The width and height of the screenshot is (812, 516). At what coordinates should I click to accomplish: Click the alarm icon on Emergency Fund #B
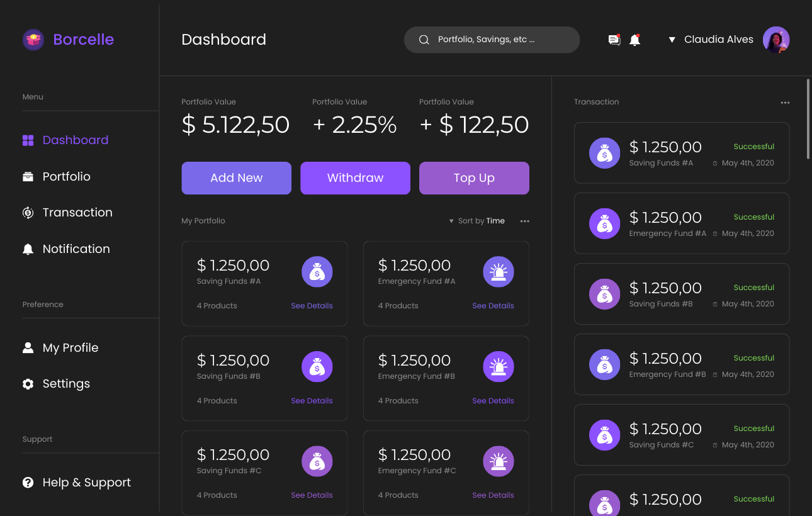click(498, 366)
